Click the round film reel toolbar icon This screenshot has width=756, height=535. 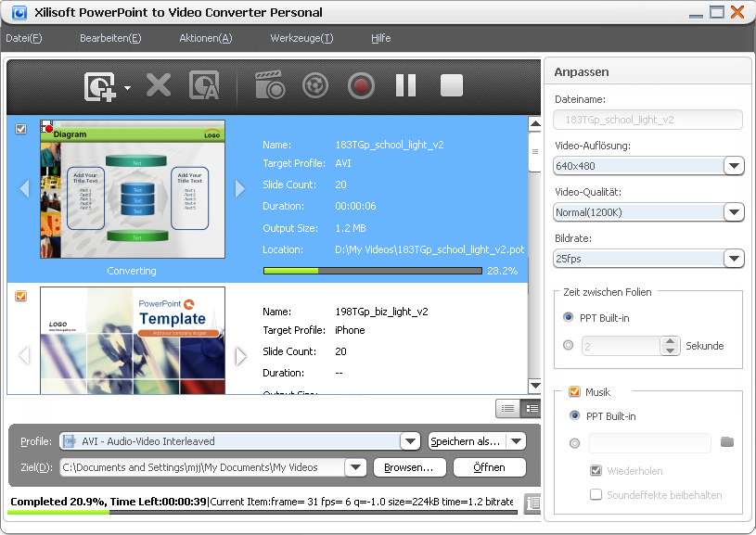point(314,86)
